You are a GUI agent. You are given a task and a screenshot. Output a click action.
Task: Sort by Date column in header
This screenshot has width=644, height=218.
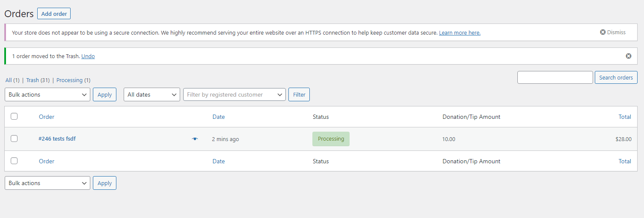219,117
